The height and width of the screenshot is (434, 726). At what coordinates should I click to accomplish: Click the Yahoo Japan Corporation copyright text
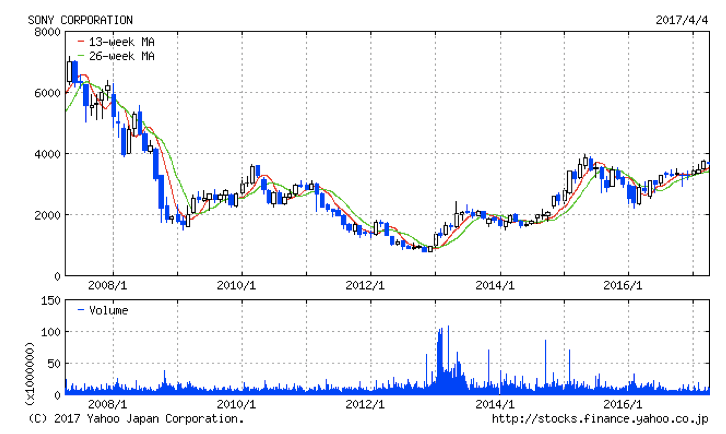[x=135, y=419]
